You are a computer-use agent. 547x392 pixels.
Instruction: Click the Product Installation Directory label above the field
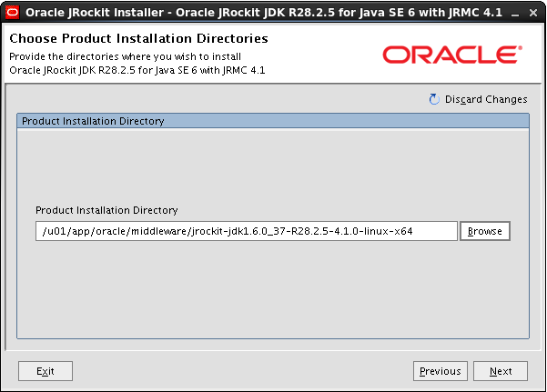(106, 210)
